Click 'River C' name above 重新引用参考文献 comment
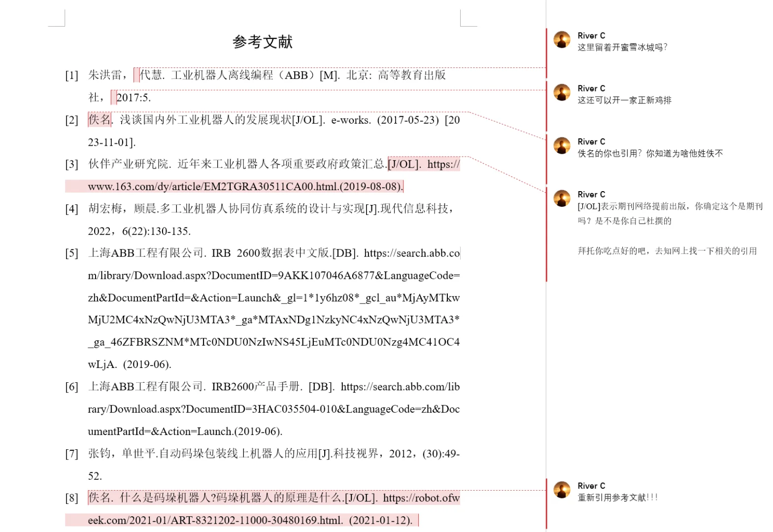The width and height of the screenshot is (773, 532). (591, 486)
